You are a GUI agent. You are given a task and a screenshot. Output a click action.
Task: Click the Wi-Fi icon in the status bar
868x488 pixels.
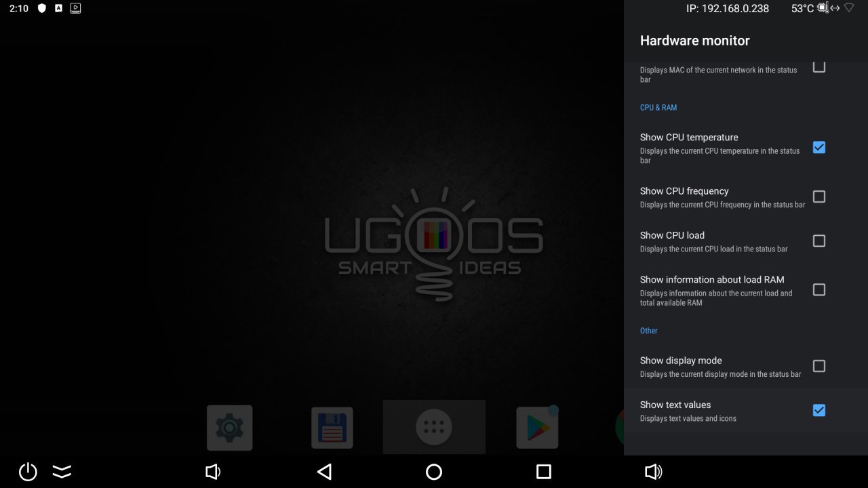tap(849, 8)
